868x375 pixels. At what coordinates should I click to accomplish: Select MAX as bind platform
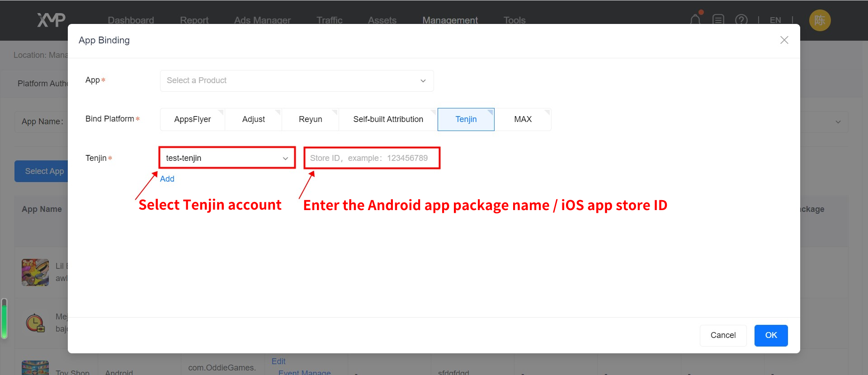point(523,119)
